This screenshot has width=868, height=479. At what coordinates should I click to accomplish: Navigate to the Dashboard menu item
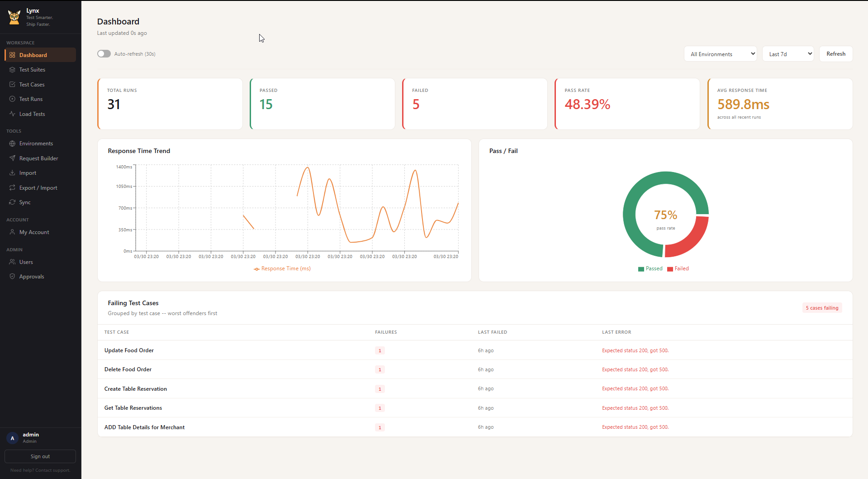[x=33, y=55]
